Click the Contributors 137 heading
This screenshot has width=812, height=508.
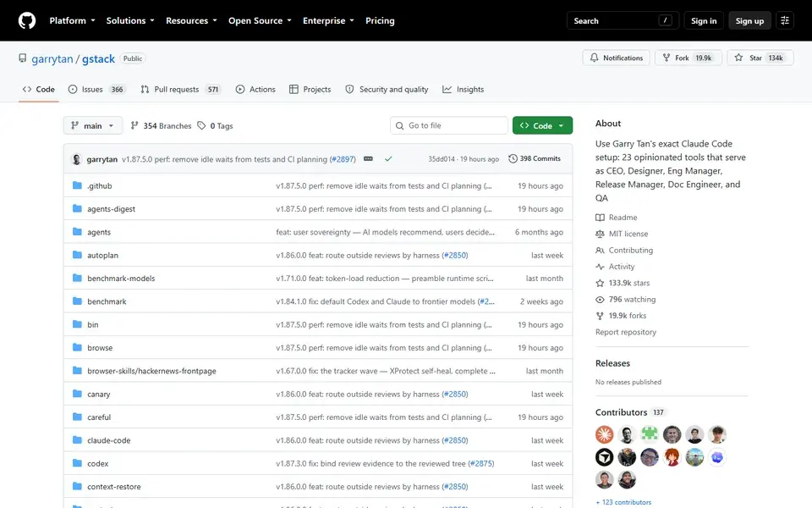click(x=629, y=412)
